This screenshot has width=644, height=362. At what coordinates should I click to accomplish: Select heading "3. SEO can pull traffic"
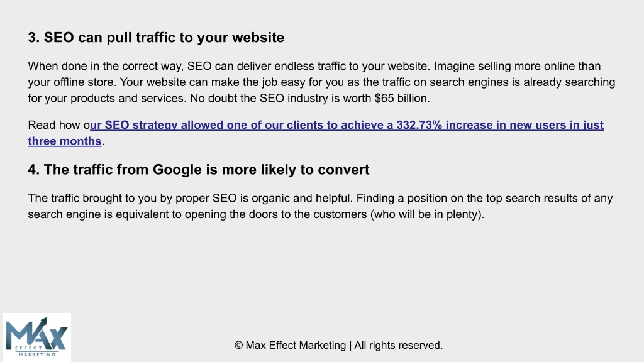pos(156,37)
